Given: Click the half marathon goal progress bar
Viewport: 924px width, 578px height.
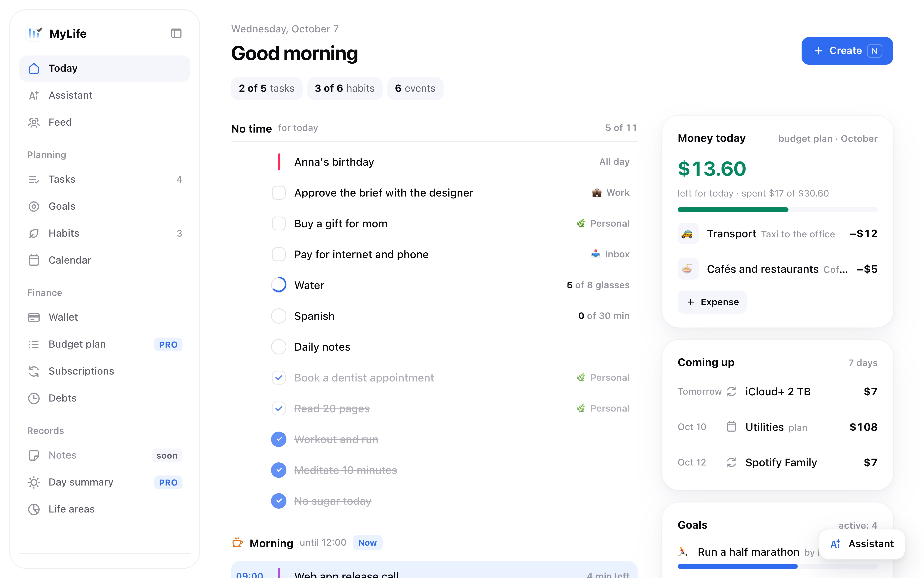Looking at the screenshot, I should pos(777,566).
